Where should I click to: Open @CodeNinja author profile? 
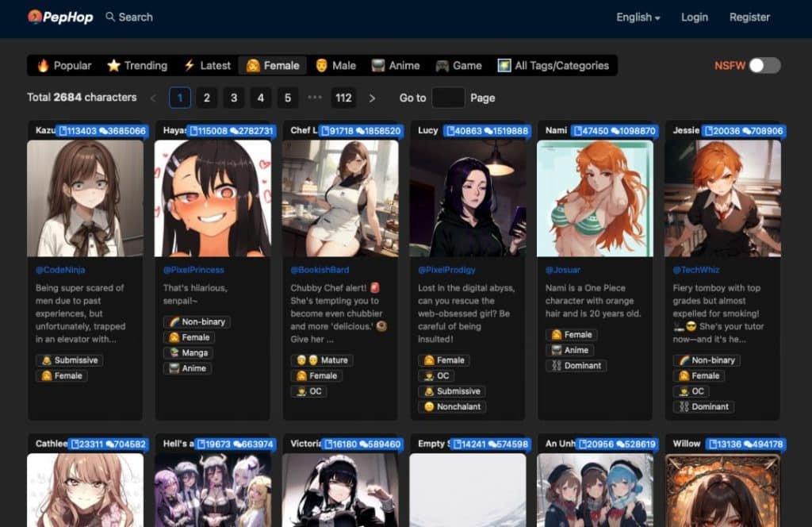(60, 270)
